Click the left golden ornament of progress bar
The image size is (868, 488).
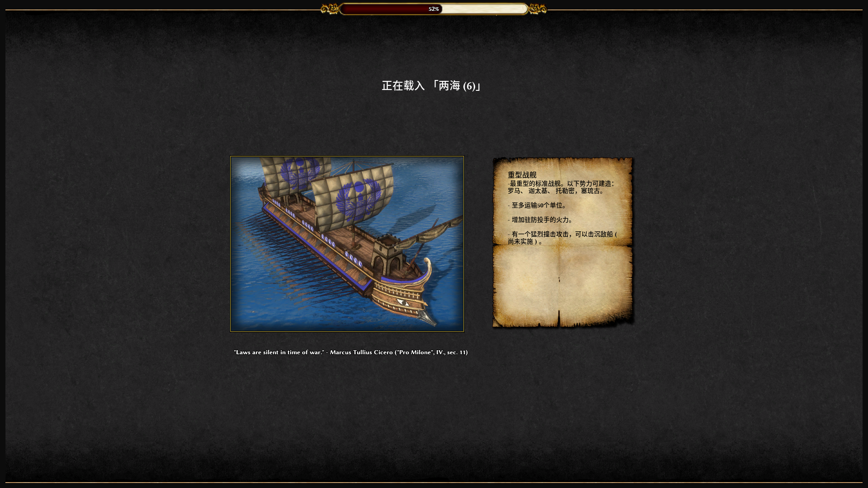click(330, 9)
